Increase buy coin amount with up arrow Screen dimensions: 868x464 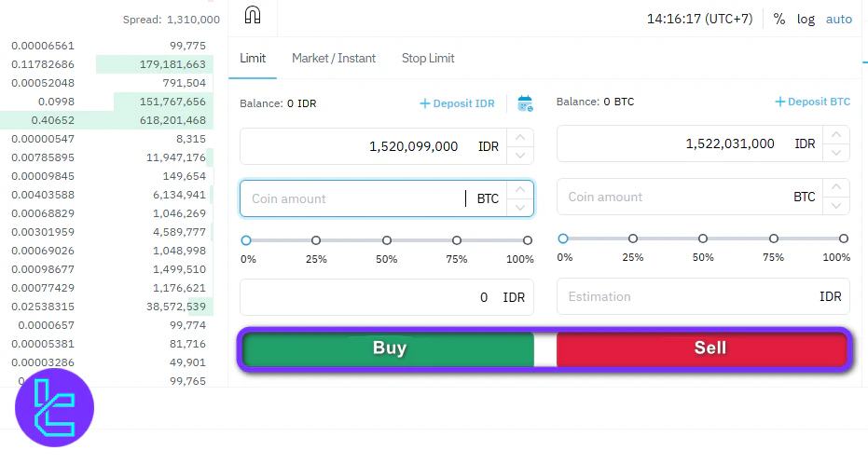tap(520, 190)
